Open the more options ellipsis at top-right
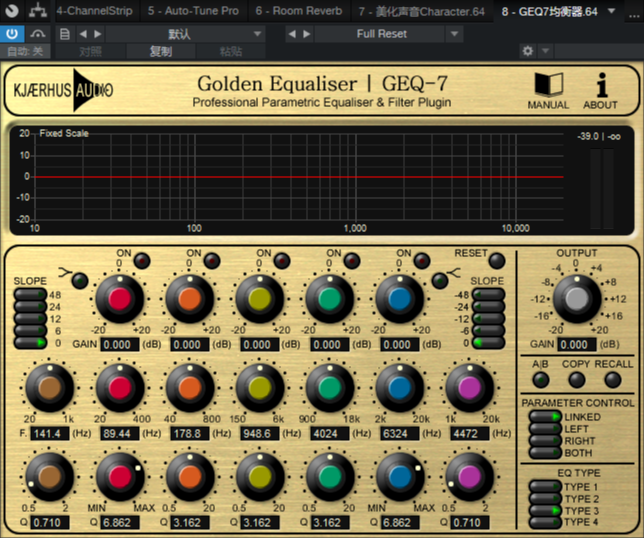This screenshot has width=644, height=538. (x=634, y=14)
